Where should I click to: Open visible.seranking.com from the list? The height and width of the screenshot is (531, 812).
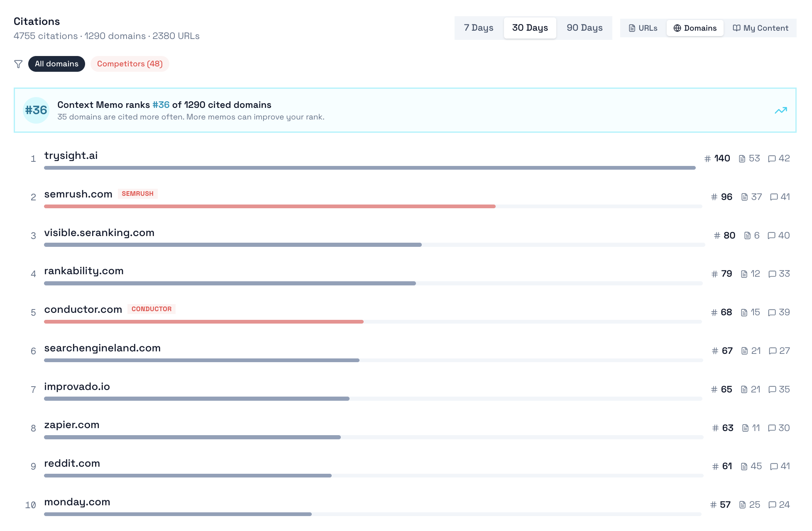pyautogui.click(x=99, y=233)
